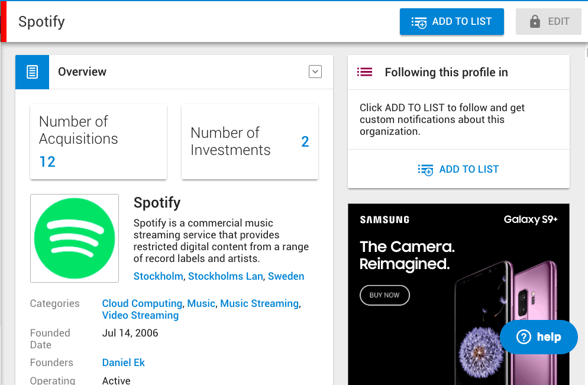Open the Music Streaming category
This screenshot has height=385, width=588.
click(260, 303)
